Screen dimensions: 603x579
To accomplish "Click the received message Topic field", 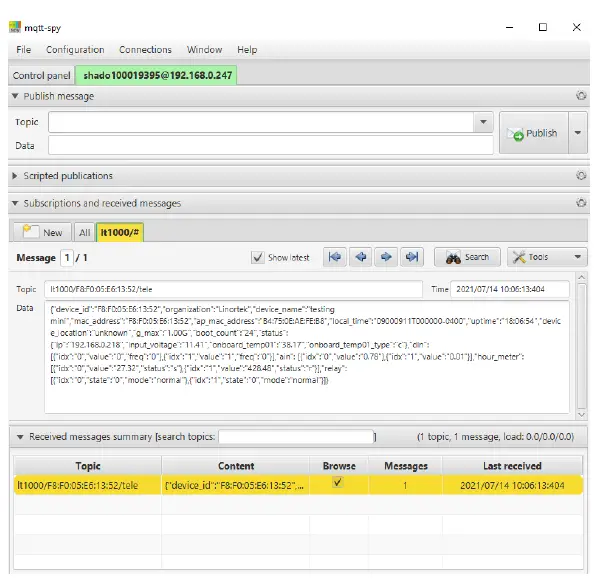I will coord(233,289).
